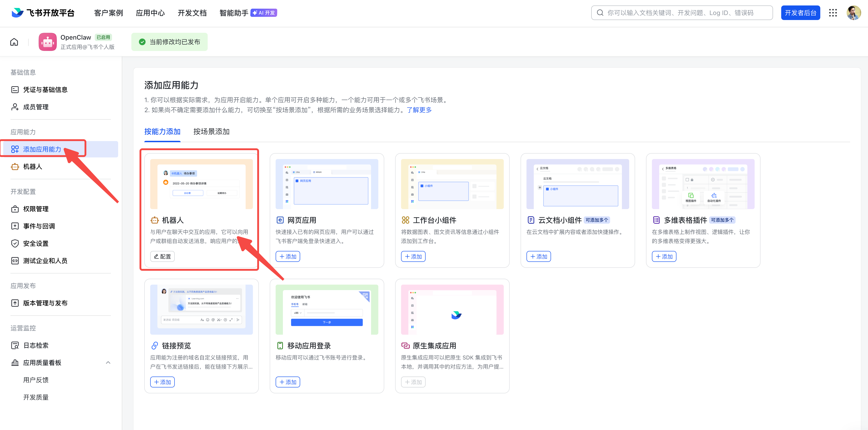
Task: Click the 了解更多 link
Action: point(419,110)
